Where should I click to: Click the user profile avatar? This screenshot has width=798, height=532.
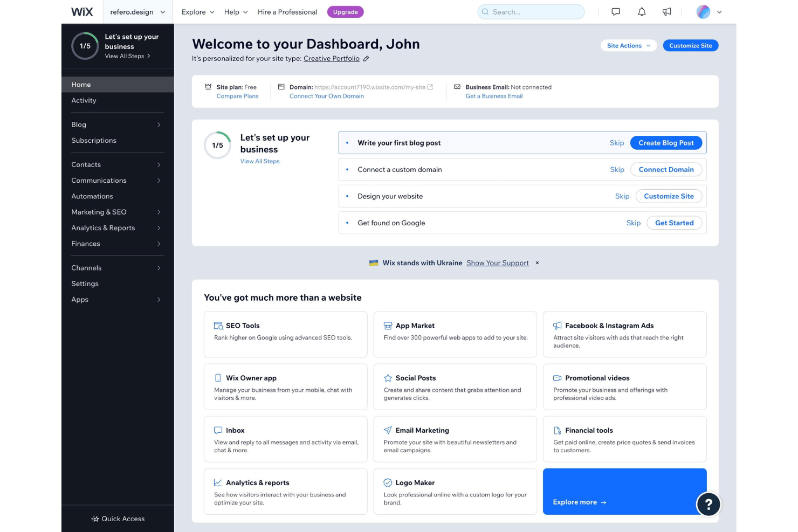click(703, 12)
